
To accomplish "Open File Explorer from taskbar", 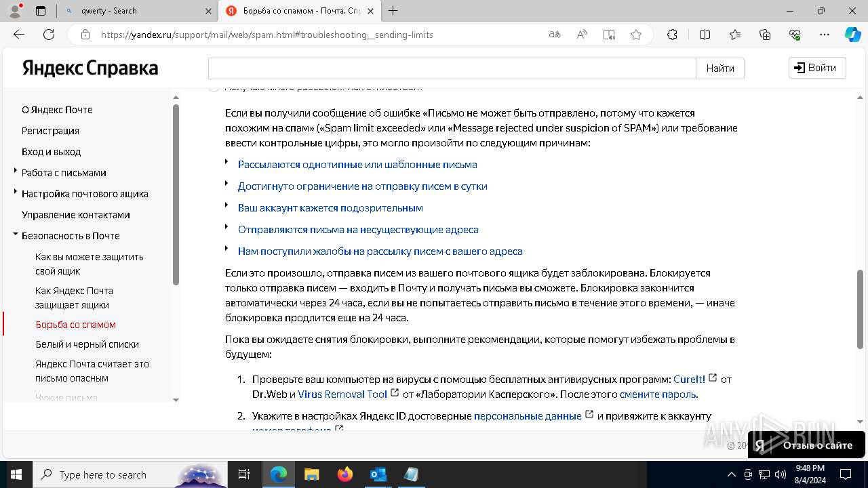I will pyautogui.click(x=311, y=474).
